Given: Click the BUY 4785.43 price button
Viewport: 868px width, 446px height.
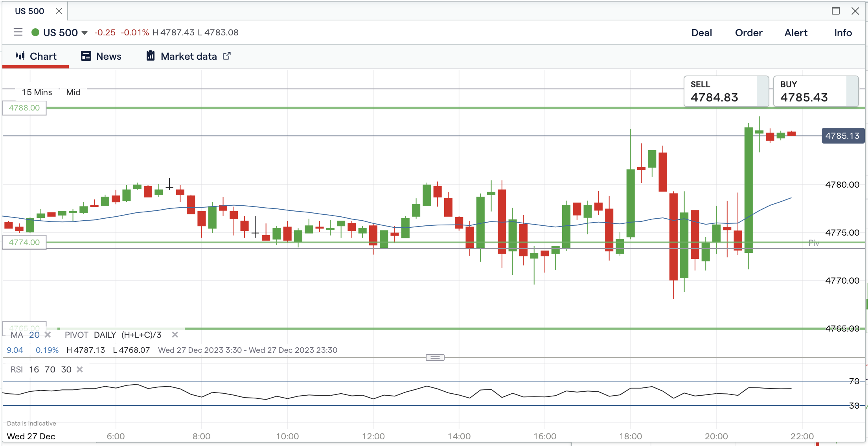Looking at the screenshot, I should click(816, 91).
